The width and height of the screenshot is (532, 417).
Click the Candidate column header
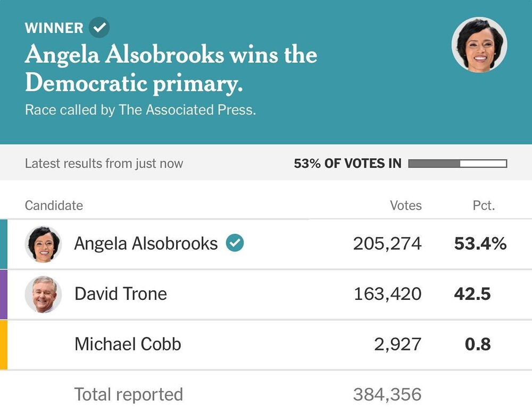click(x=54, y=205)
